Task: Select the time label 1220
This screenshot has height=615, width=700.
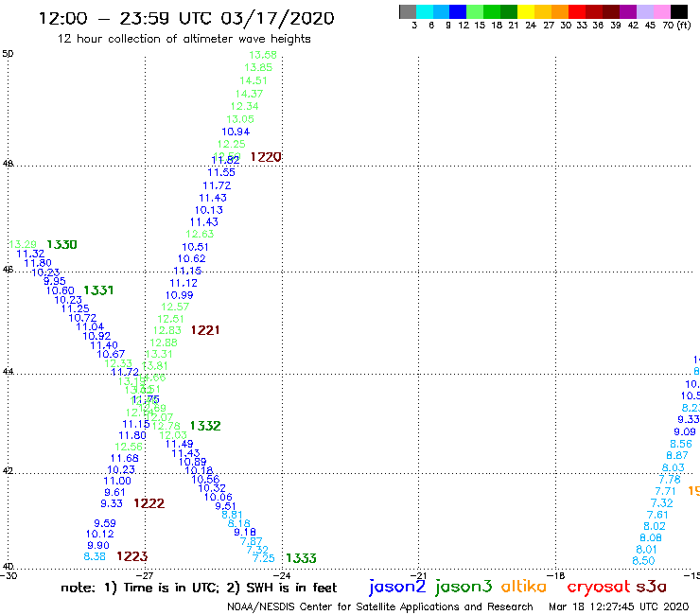Action: [x=266, y=157]
